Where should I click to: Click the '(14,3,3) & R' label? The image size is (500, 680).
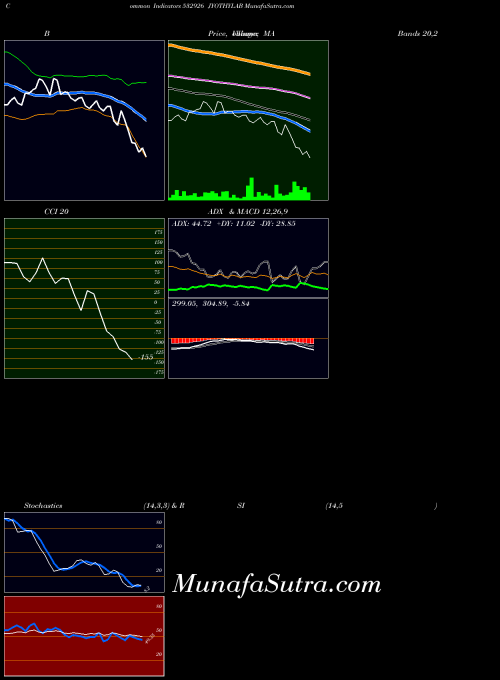[164, 506]
